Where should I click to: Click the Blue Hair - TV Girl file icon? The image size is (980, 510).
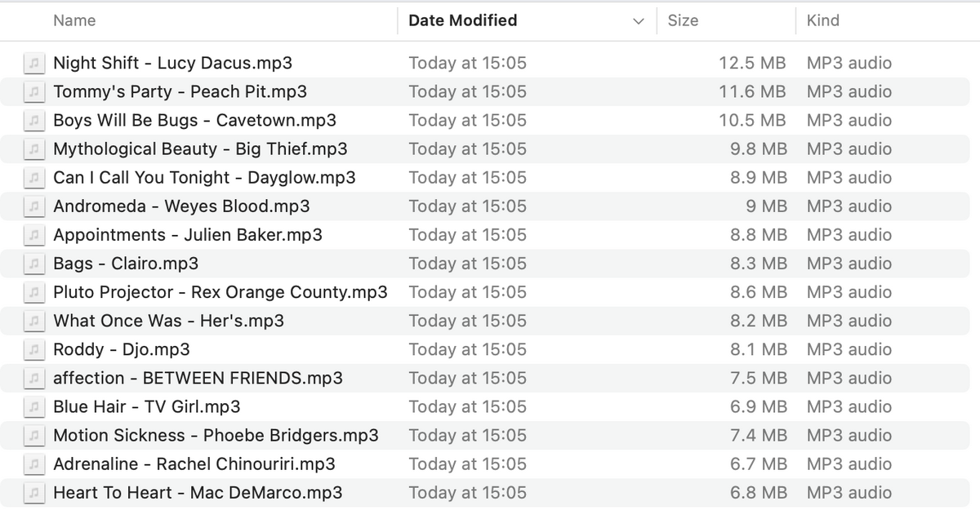(x=34, y=406)
